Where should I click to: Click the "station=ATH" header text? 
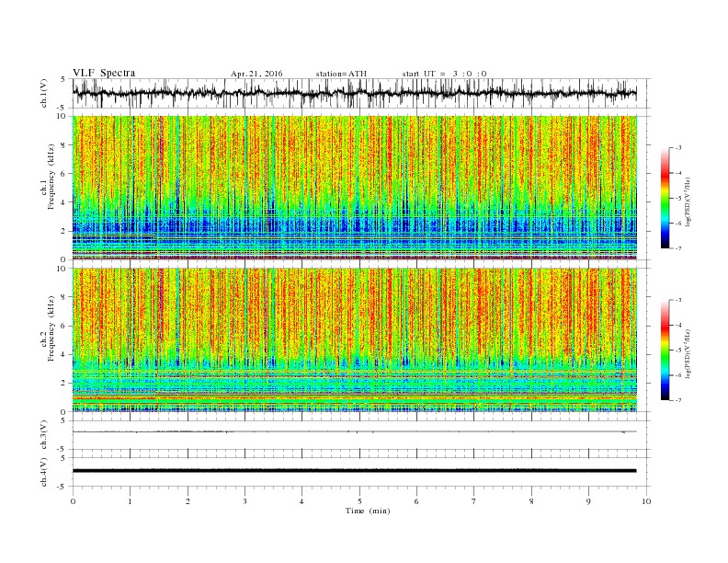click(341, 74)
